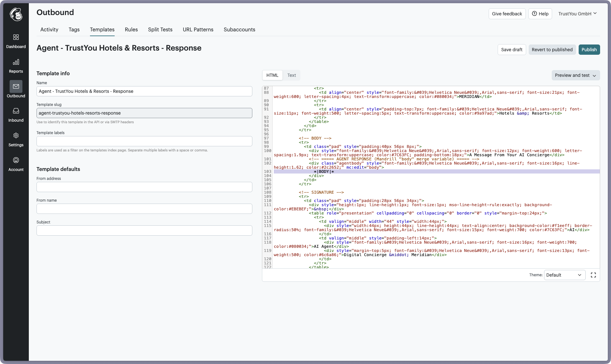Screen dimensions: 611x364
Task: Click the Template labels input field
Action: (x=144, y=141)
